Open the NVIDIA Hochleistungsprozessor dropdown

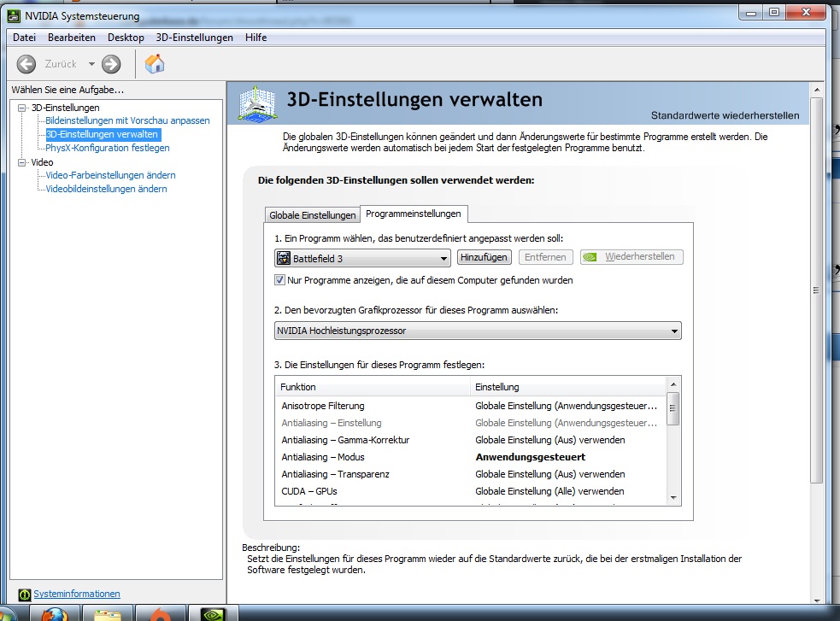(x=478, y=331)
